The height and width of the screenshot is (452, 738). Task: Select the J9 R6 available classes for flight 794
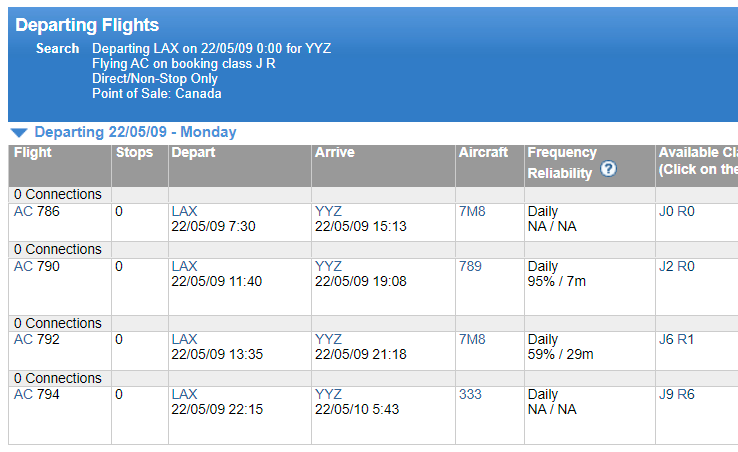click(x=676, y=395)
